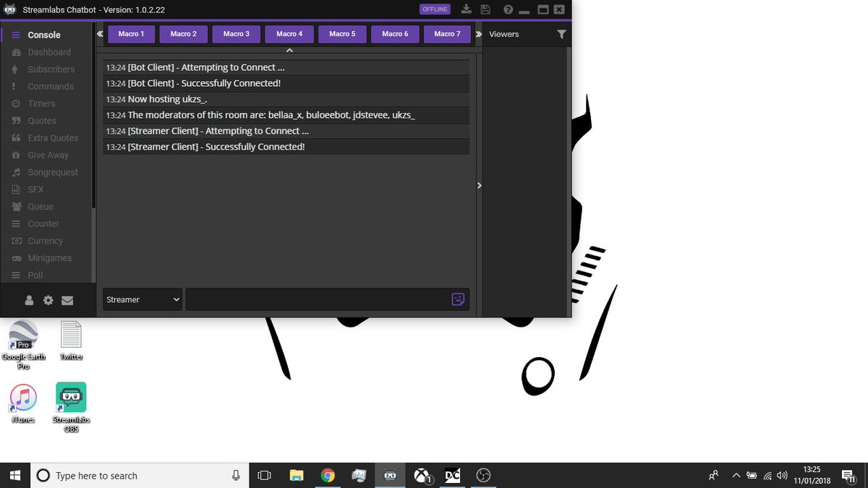Run the Macro 5 button
Image resolution: width=868 pixels, height=488 pixels.
pyautogui.click(x=342, y=34)
